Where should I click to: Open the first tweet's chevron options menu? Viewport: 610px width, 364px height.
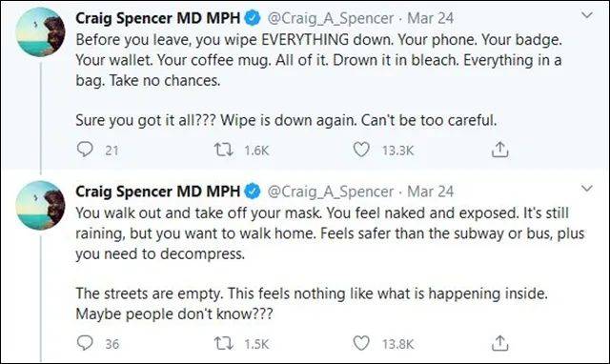(x=587, y=15)
